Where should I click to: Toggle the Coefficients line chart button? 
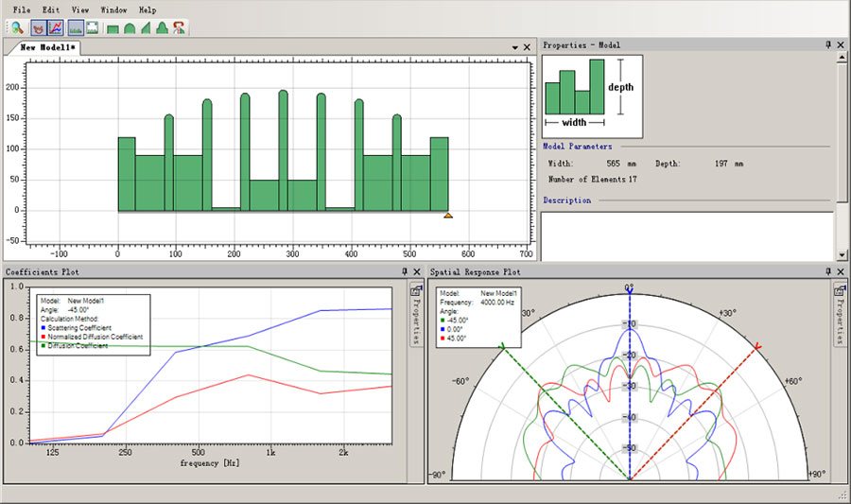point(56,27)
